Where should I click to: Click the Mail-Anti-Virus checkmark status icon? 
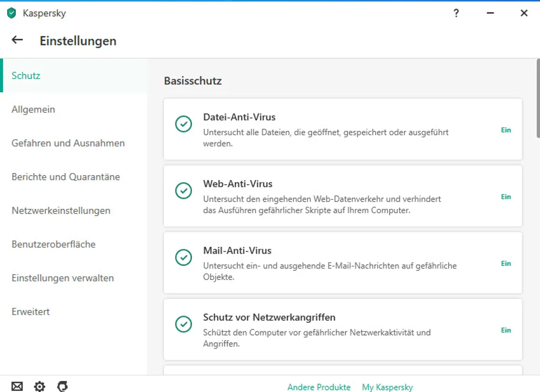(184, 257)
